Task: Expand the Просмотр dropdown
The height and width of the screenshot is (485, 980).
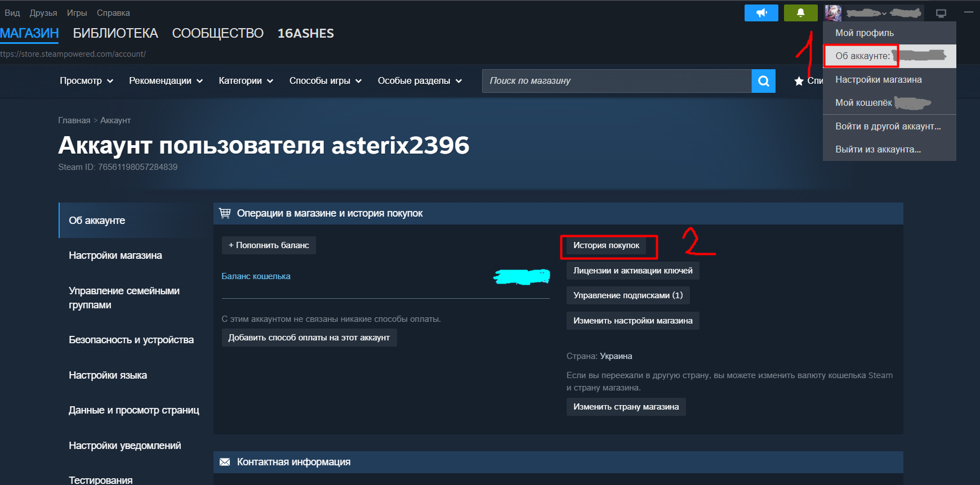Action: point(87,81)
